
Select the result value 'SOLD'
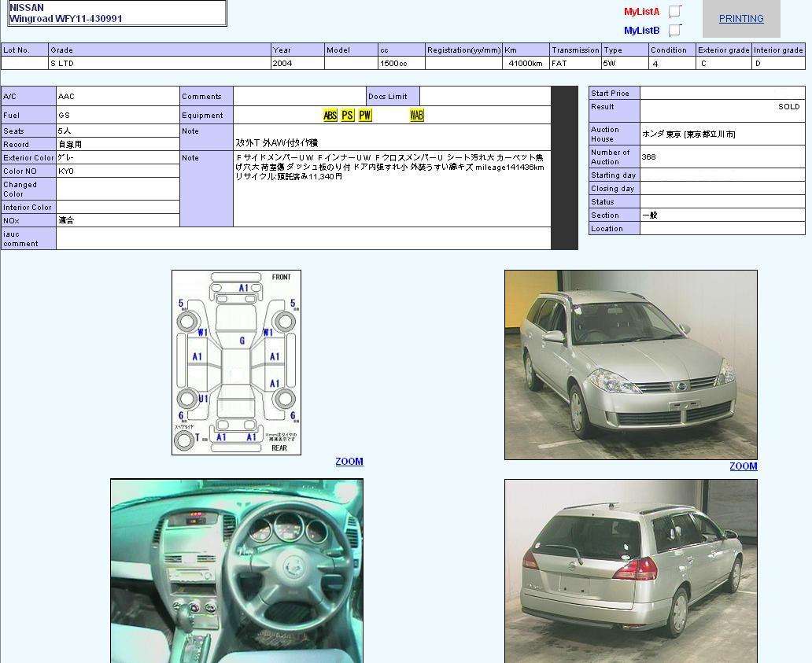coord(788,107)
